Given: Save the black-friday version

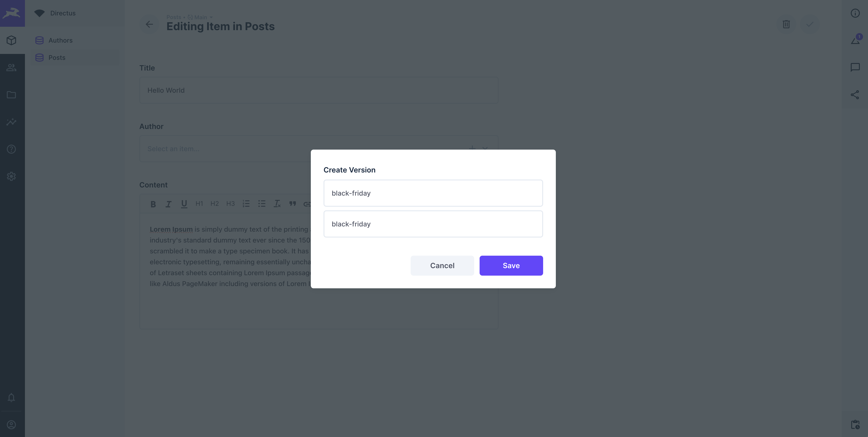Looking at the screenshot, I should tap(511, 265).
